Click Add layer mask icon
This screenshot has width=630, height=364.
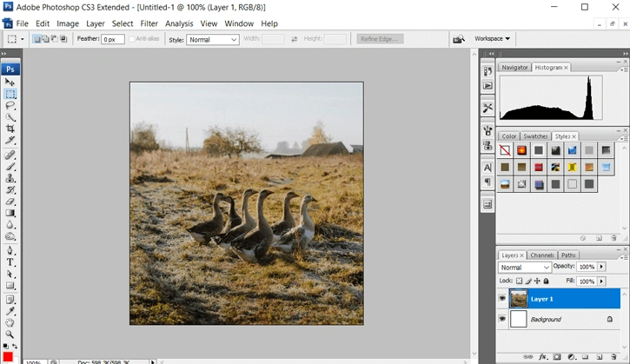pos(557,357)
